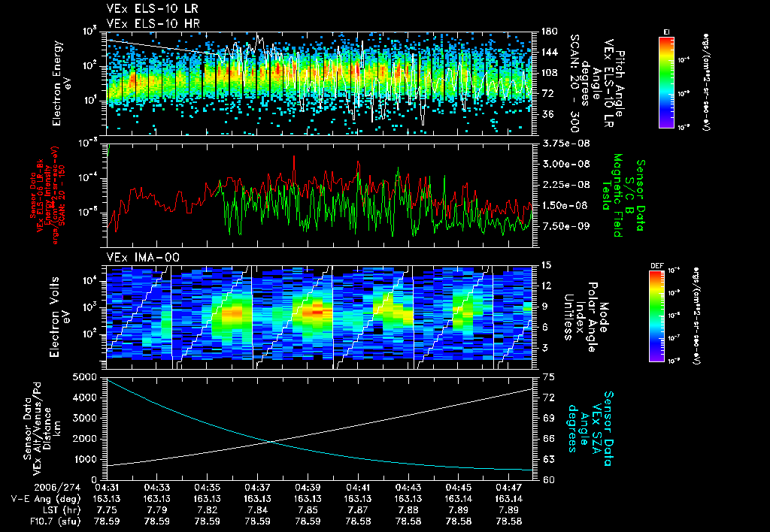This screenshot has width=770, height=532.
Task: Select the 'VEx ELS-10 LR' title
Action: (x=152, y=9)
